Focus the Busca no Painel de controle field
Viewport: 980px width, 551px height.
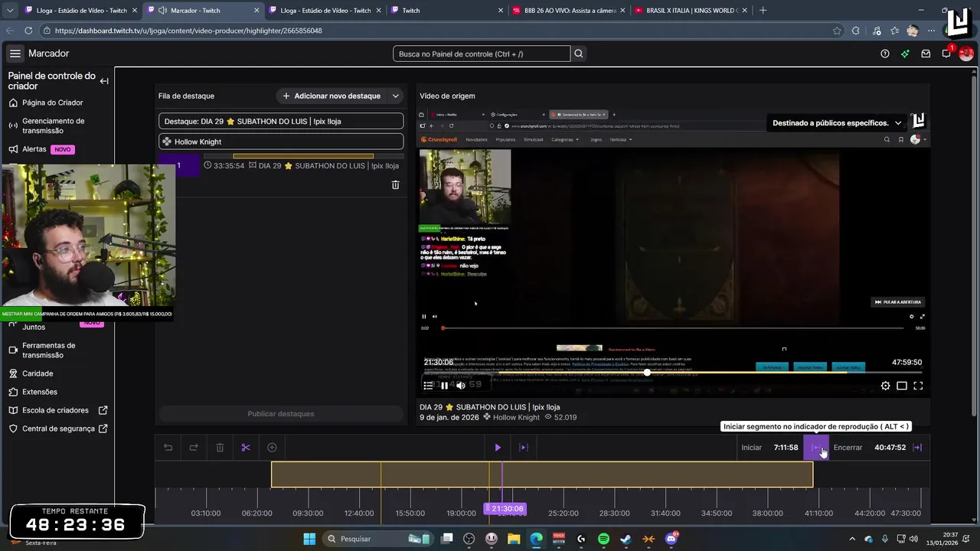point(482,54)
